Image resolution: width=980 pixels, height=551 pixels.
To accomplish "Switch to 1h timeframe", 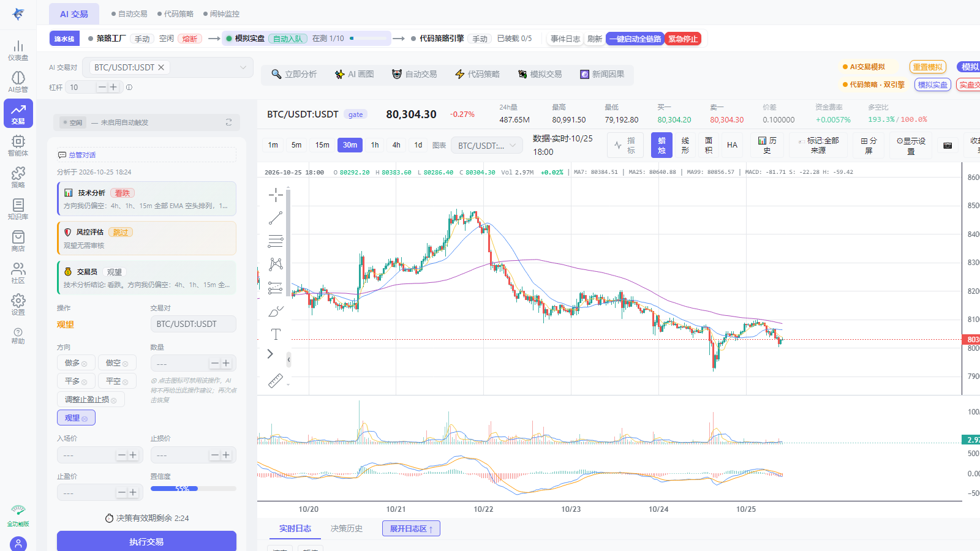I will click(x=375, y=145).
